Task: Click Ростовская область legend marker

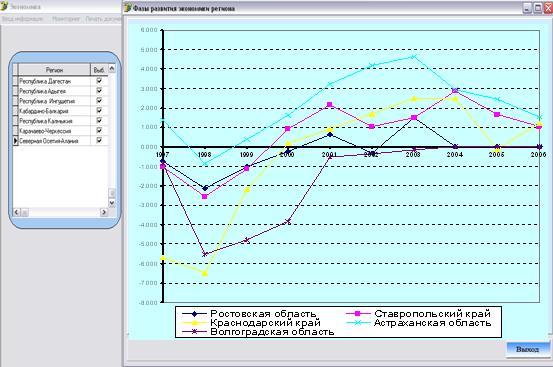Action: (x=194, y=313)
